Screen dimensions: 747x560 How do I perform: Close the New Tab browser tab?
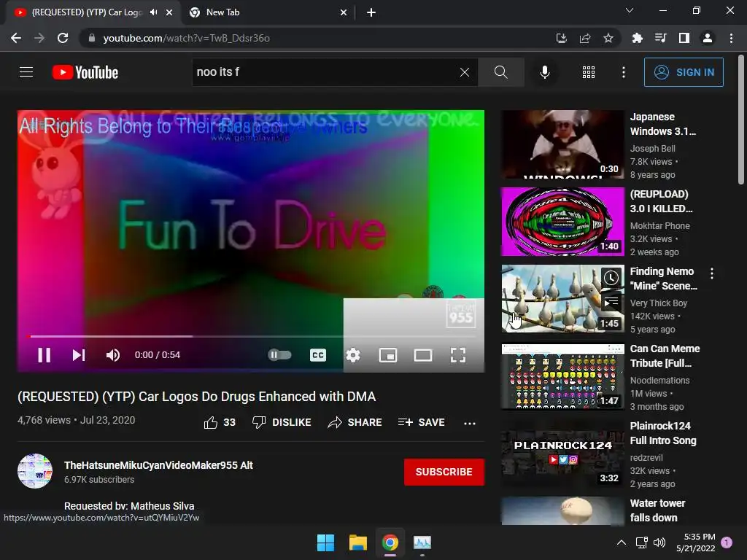pyautogui.click(x=344, y=12)
